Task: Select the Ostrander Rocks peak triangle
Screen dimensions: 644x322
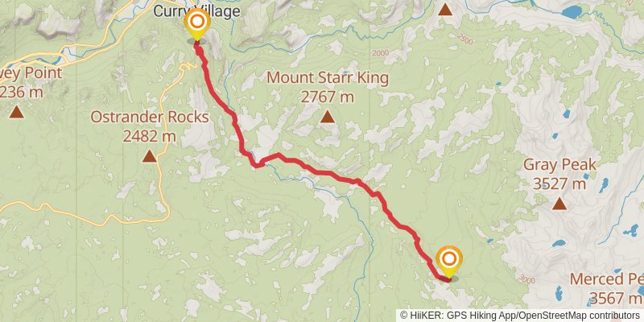Action: [150, 155]
